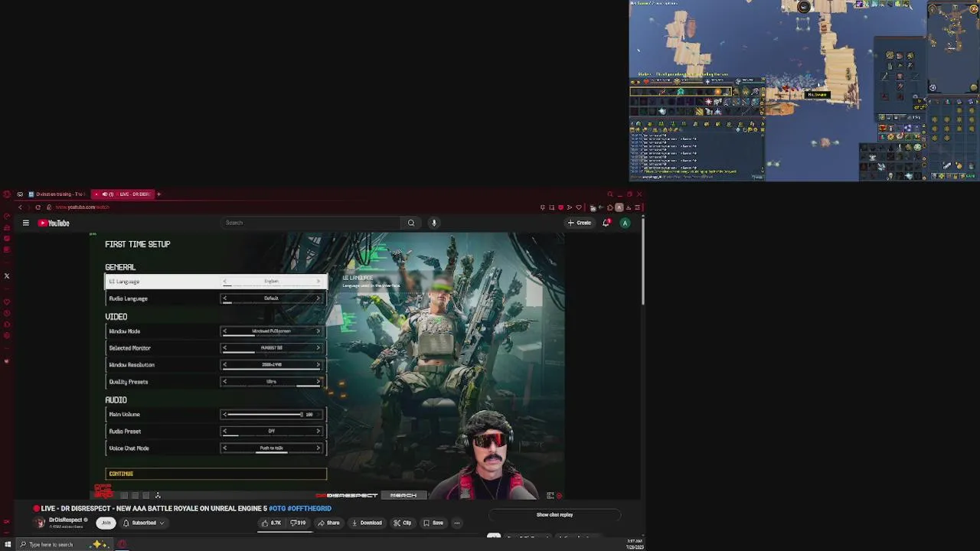The height and width of the screenshot is (551, 980).
Task: Raise Quality Presets with right arrow
Action: (x=318, y=381)
